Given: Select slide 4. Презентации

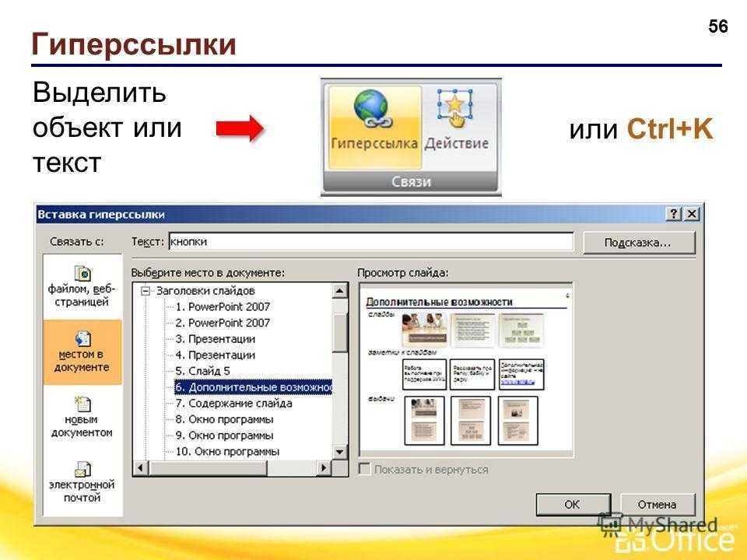Looking at the screenshot, I should click(216, 355).
